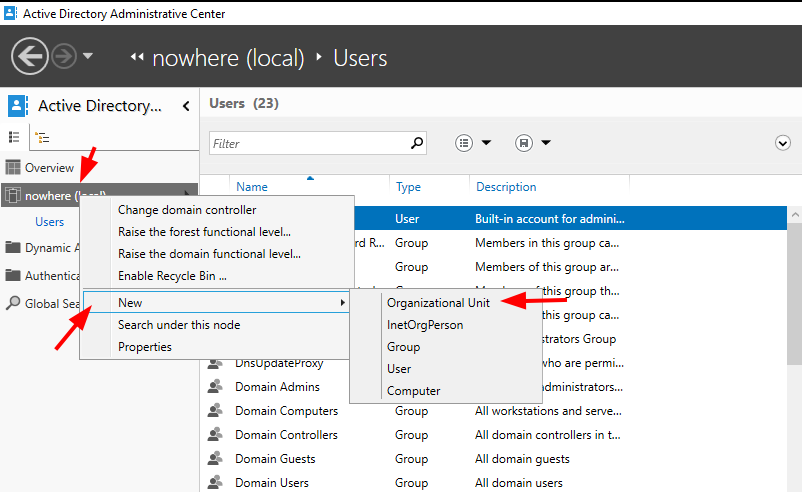Select the Domain Computers row
Image resolution: width=802 pixels, height=492 pixels.
(x=493, y=411)
